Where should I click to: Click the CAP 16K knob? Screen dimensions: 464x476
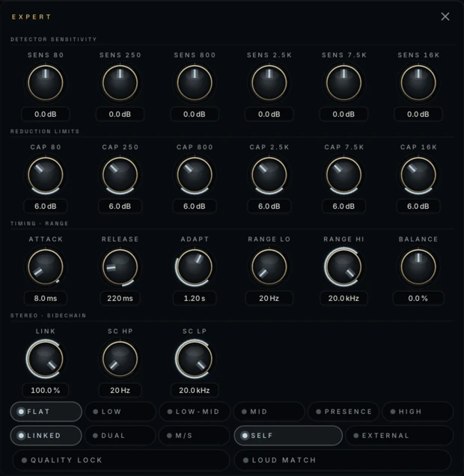418,175
